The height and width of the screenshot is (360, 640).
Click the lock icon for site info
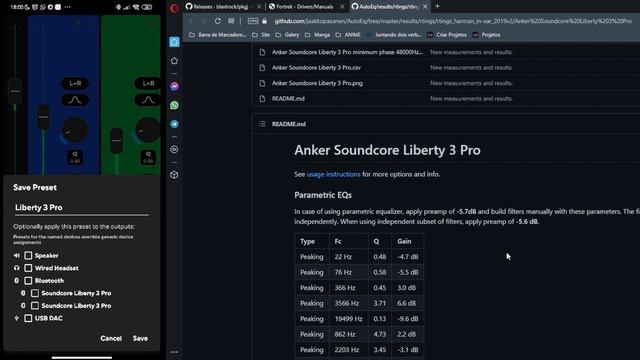click(x=264, y=21)
